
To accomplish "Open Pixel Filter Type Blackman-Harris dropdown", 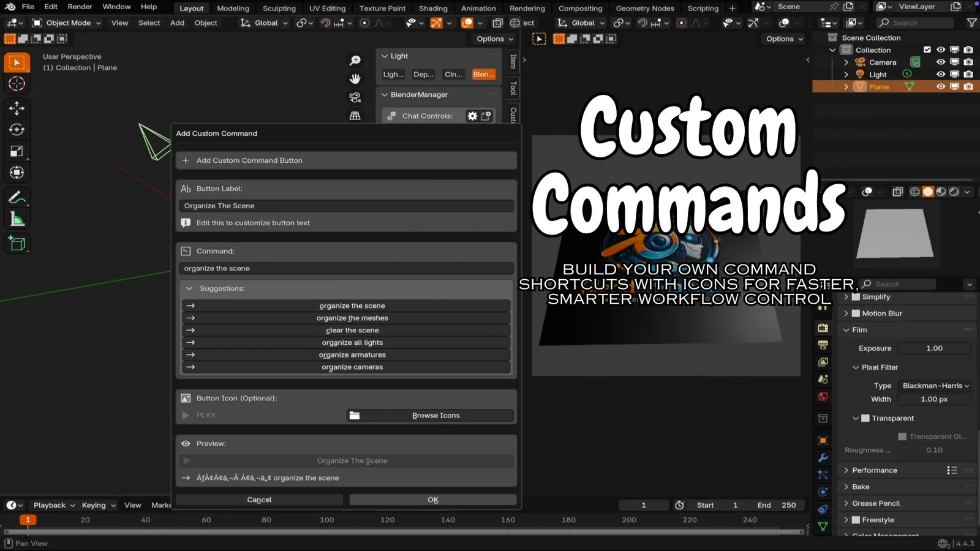I will click(x=935, y=386).
